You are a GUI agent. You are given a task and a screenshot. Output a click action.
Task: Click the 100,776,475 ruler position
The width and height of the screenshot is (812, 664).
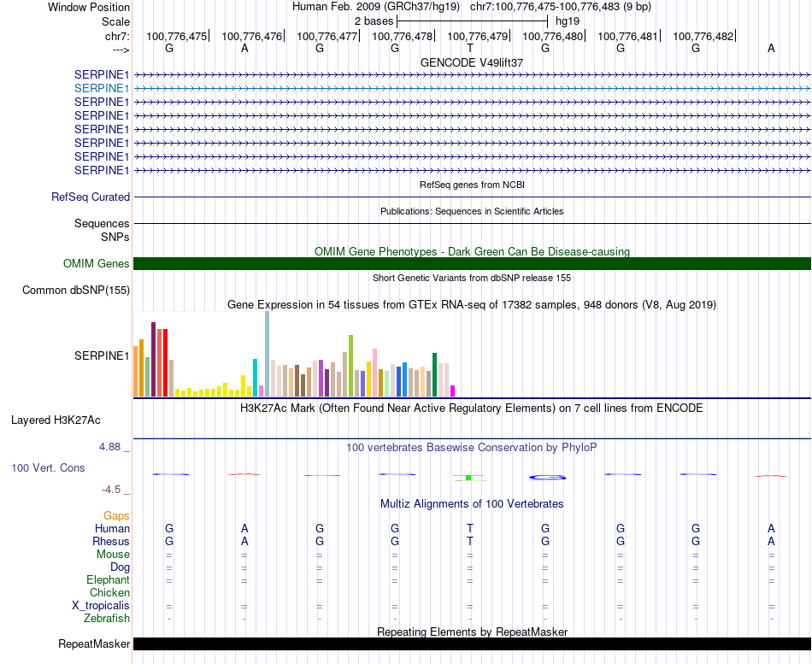177,36
